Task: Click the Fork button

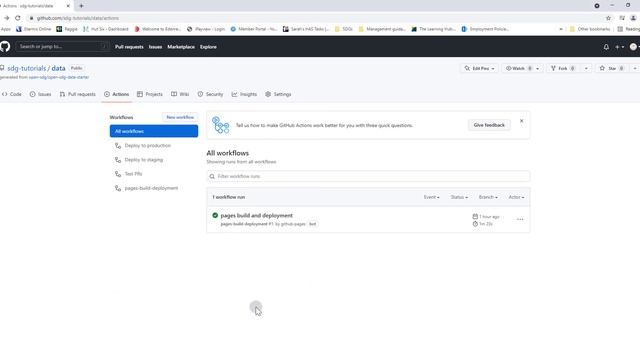Action: tap(563, 68)
